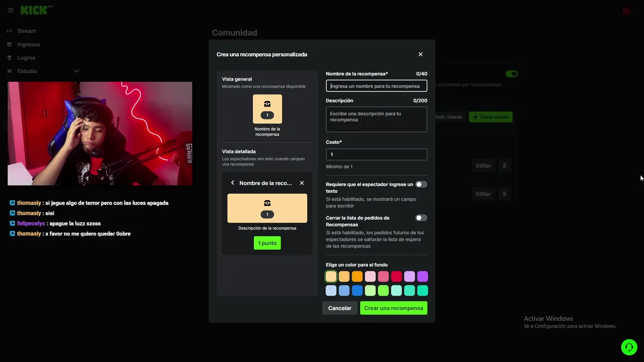Viewport: 644px width, 362px height.
Task: Click the Comunidad page heading
Action: coord(234,33)
